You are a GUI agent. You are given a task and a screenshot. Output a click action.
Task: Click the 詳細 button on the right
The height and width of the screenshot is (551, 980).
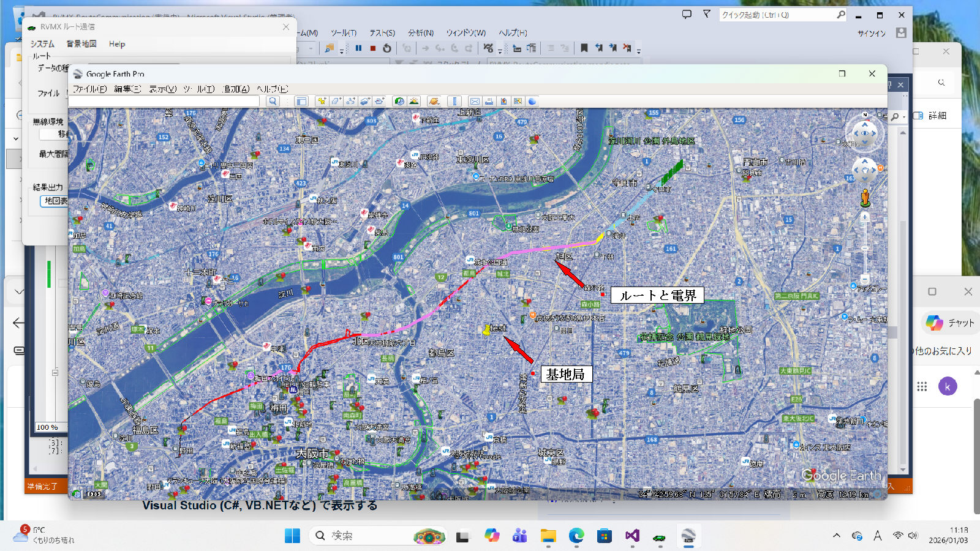(x=932, y=116)
